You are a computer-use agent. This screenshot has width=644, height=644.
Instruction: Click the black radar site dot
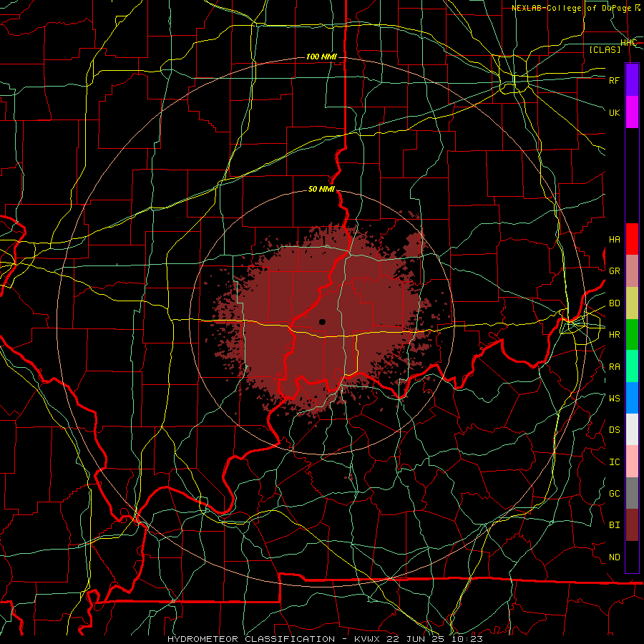pyautogui.click(x=322, y=322)
